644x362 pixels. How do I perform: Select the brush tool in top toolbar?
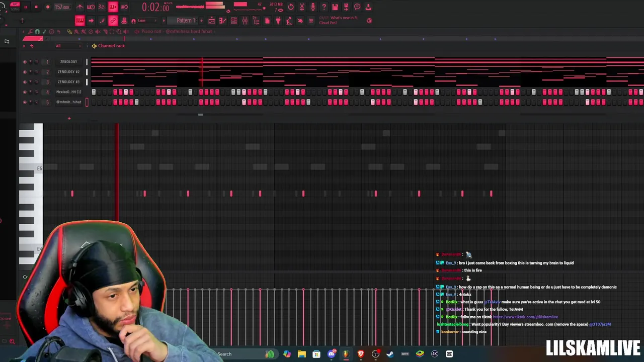[x=102, y=21]
